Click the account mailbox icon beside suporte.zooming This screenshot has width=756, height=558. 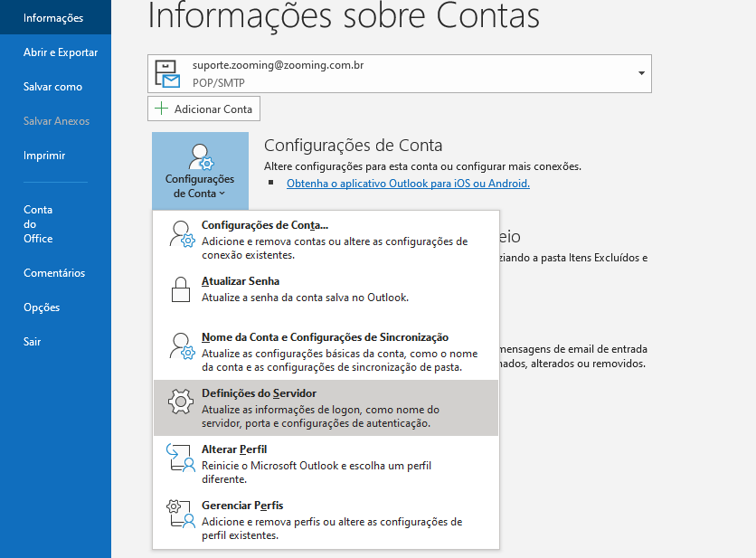click(x=166, y=74)
